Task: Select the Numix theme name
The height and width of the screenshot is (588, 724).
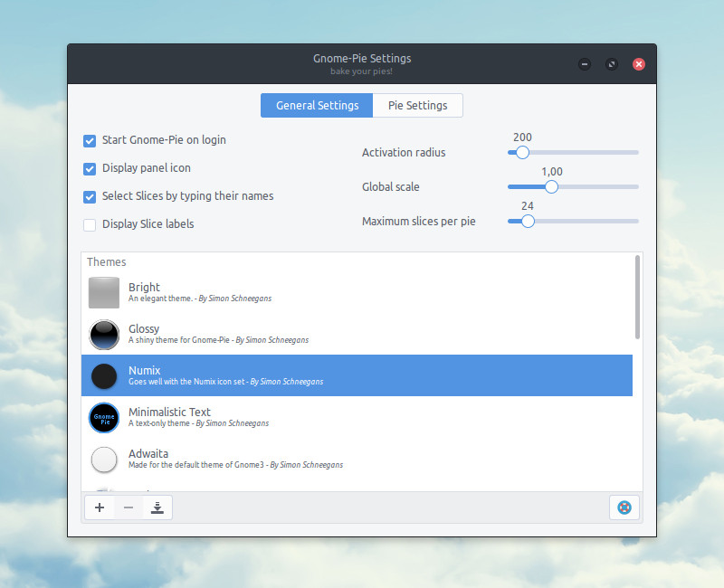Action: point(145,370)
